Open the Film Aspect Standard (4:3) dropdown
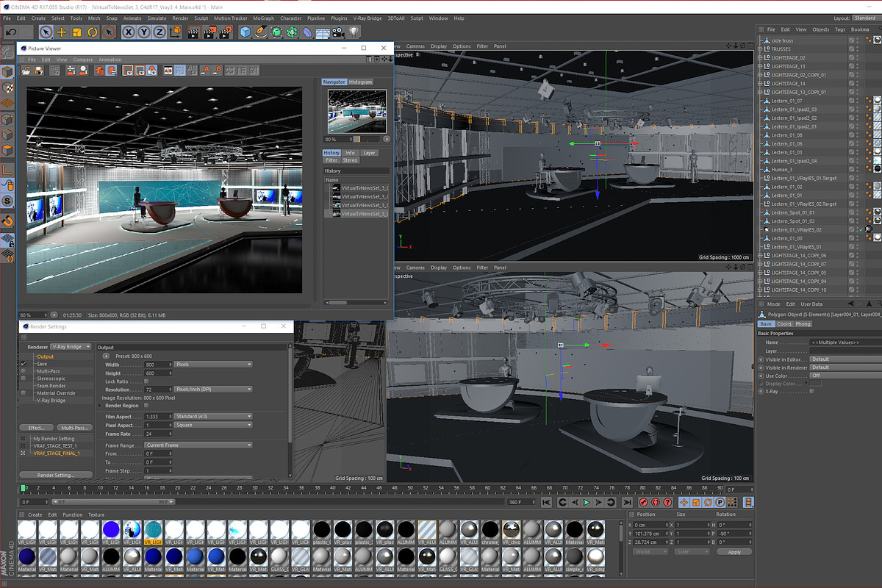Screen dimensions: 882x588 tap(213, 416)
